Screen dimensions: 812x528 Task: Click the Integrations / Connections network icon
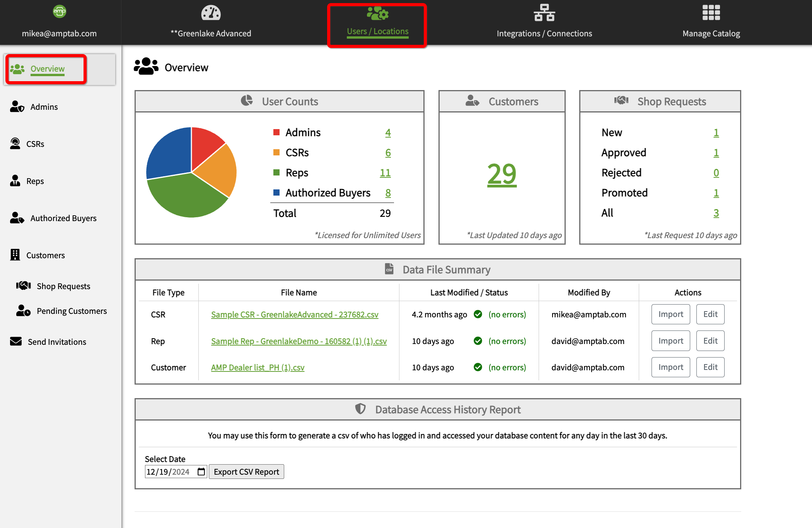(x=544, y=13)
